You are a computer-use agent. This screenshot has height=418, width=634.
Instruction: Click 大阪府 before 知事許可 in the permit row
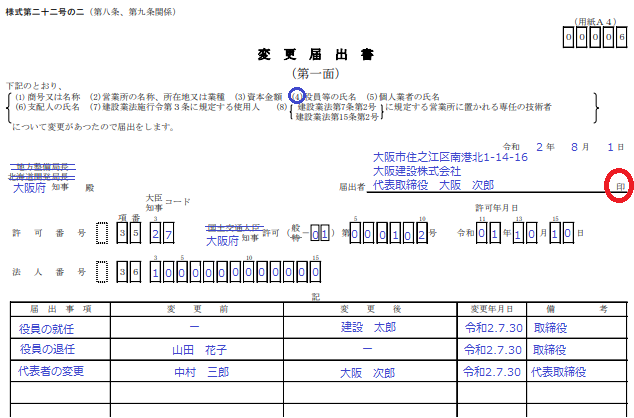[222, 241]
